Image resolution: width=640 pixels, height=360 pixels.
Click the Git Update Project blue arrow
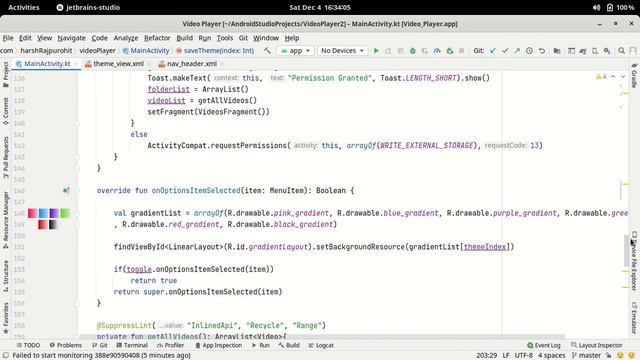(493, 51)
